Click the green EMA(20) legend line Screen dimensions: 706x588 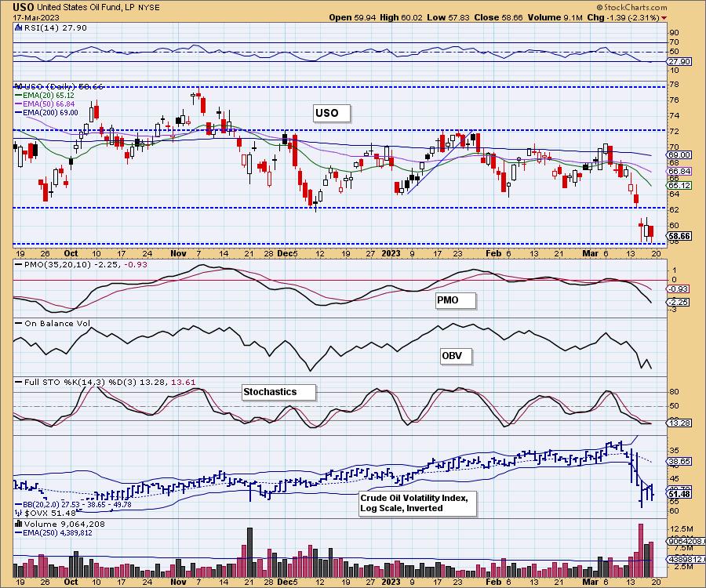tap(19, 96)
